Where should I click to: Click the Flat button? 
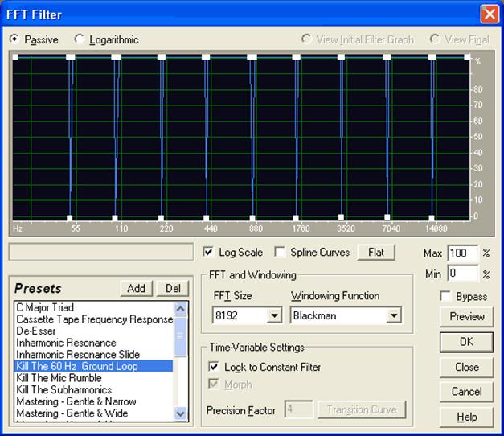(376, 252)
